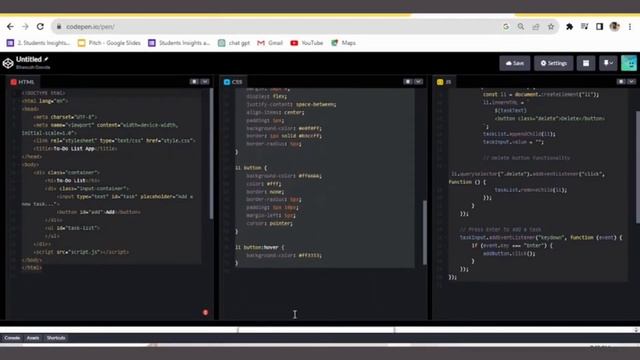This screenshot has width=640, height=360.
Task: Open the Shortcuts panel
Action: [56, 338]
